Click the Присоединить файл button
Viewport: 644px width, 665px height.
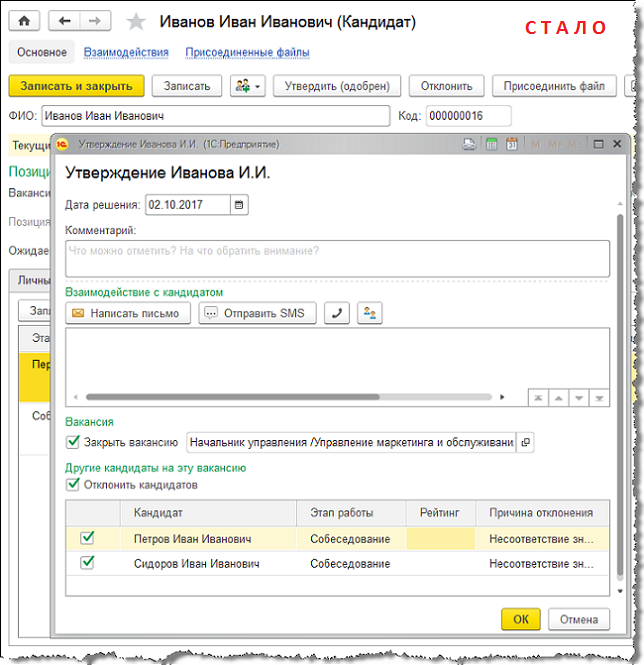(x=554, y=86)
